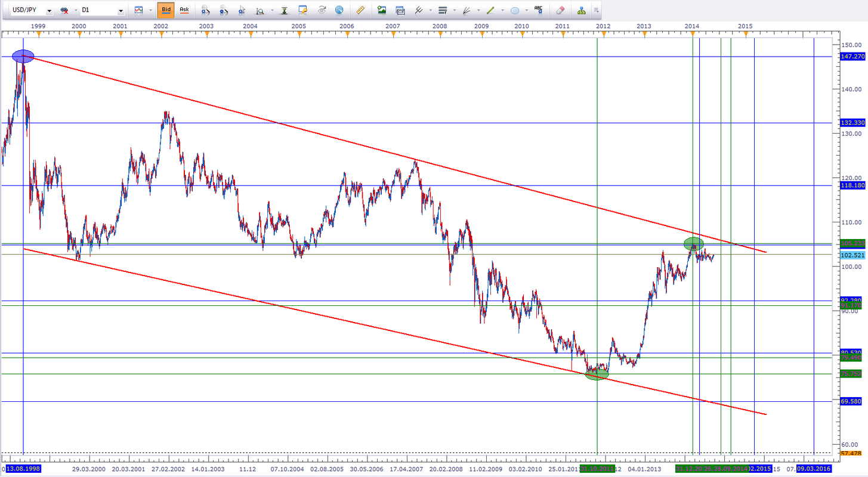Select the green trend line tool
This screenshot has height=477, width=868.
(490, 11)
